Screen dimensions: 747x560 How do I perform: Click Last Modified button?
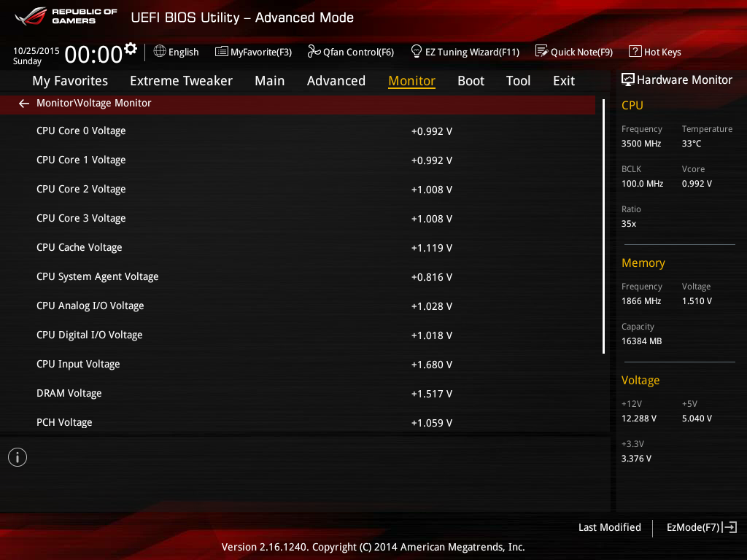coord(609,527)
